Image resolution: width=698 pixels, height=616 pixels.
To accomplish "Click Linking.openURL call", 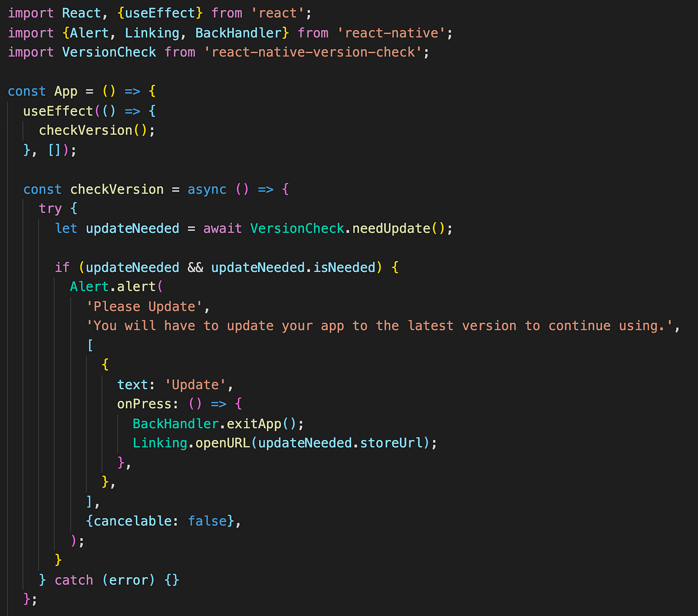I will [x=191, y=443].
